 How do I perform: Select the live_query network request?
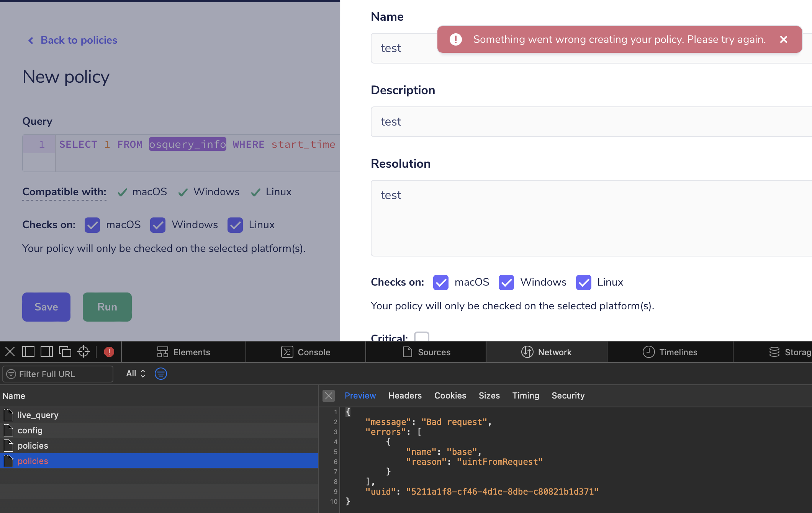(x=159, y=415)
